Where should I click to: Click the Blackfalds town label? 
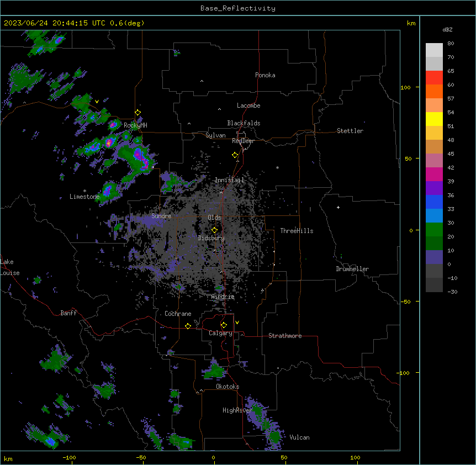(244, 123)
